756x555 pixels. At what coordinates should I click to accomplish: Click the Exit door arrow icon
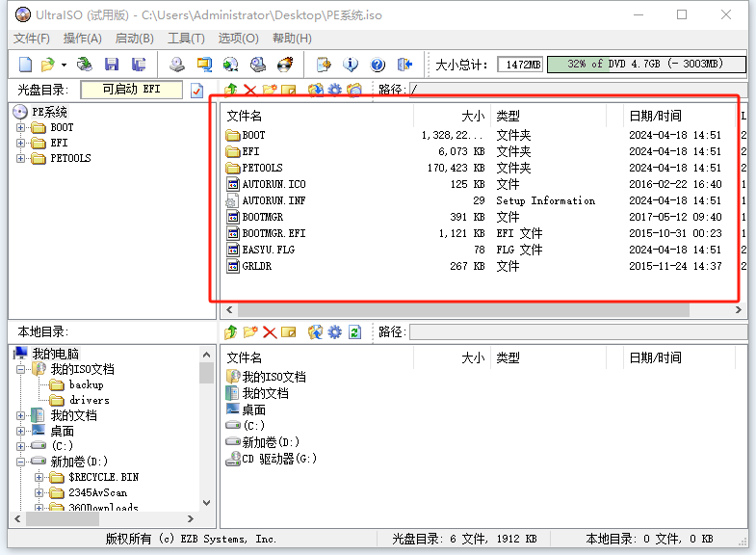tap(404, 65)
